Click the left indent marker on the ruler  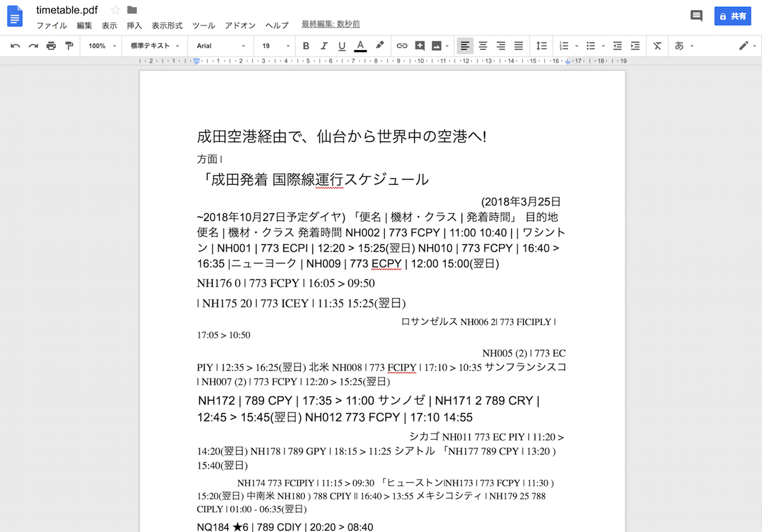pyautogui.click(x=197, y=61)
